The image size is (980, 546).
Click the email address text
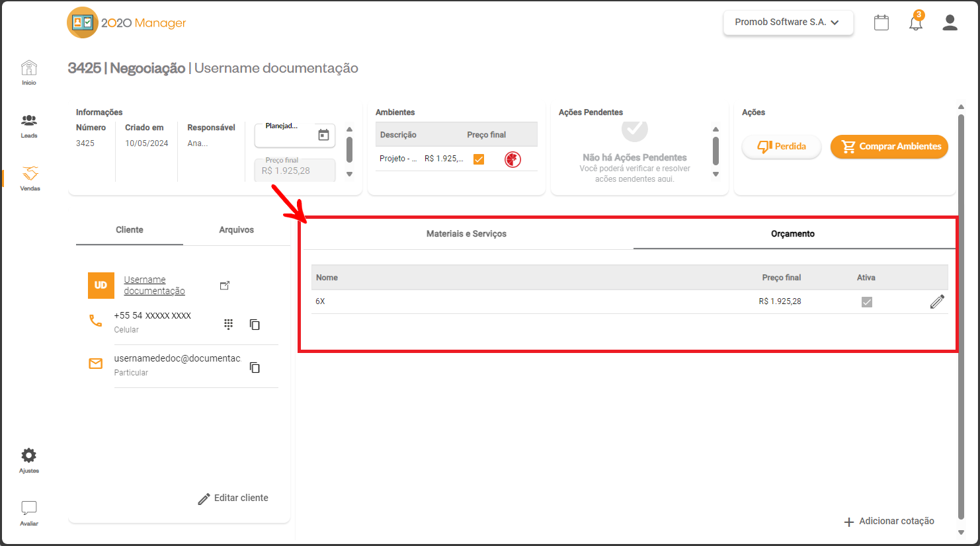177,358
